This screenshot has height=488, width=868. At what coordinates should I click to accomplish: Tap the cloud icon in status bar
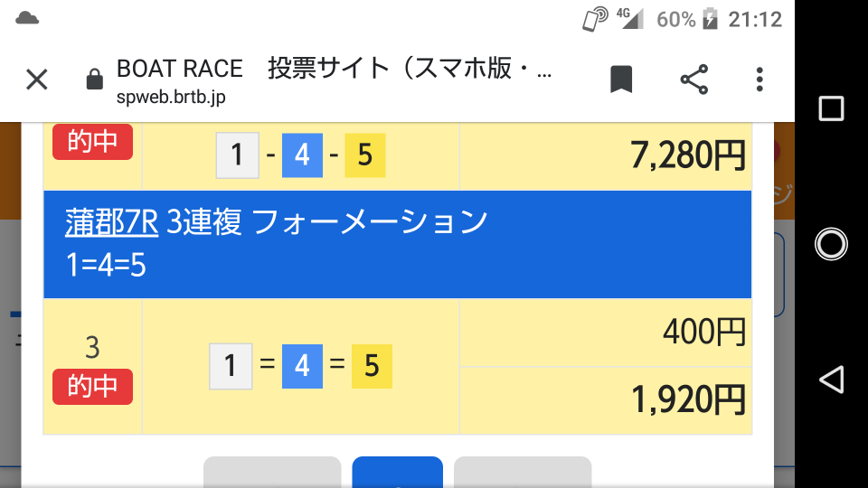[x=27, y=18]
